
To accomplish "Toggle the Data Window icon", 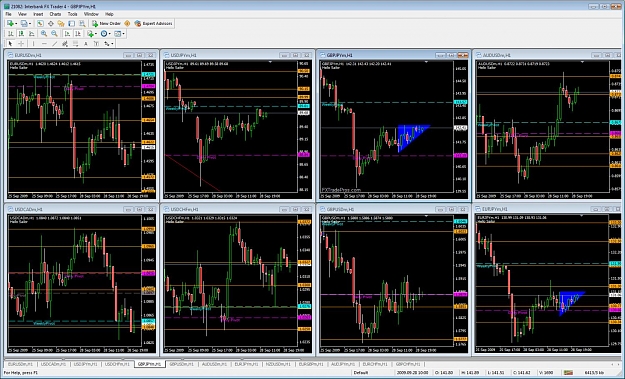I will click(51, 24).
